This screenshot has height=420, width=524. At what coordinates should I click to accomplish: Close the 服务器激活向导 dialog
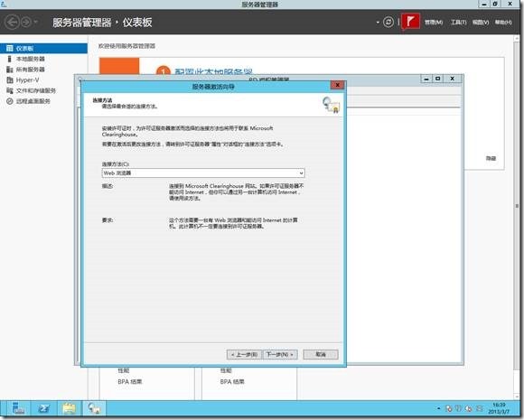point(338,85)
